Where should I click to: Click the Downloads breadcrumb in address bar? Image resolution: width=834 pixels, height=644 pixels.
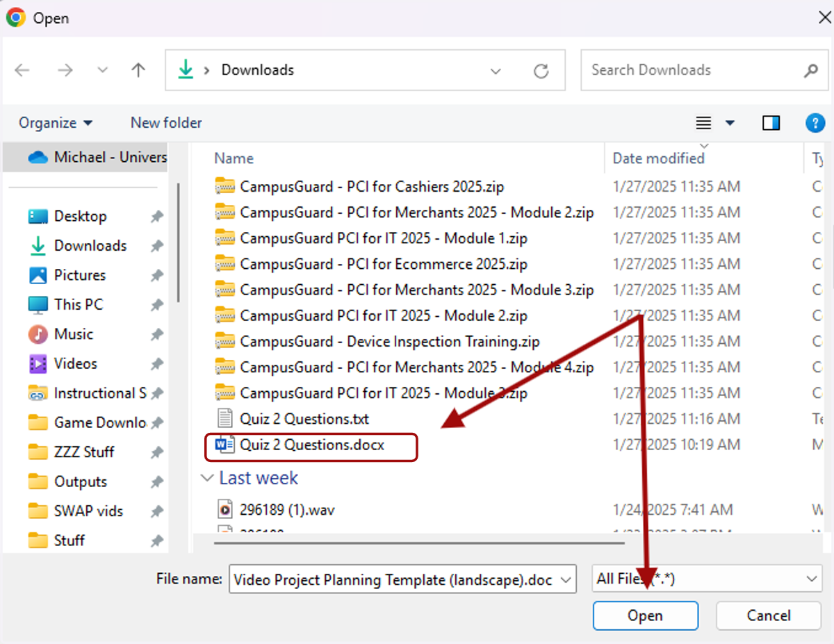(x=257, y=70)
